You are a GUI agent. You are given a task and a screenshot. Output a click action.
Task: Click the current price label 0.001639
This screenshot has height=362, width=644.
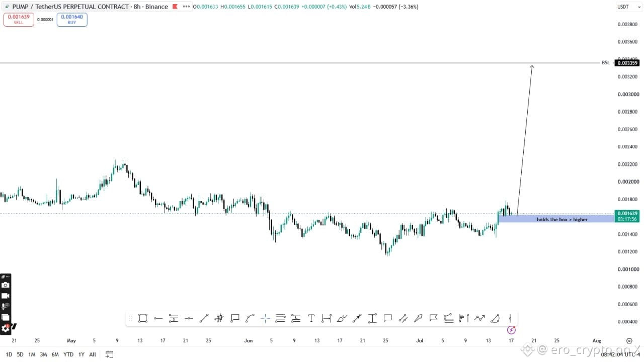coord(627,214)
